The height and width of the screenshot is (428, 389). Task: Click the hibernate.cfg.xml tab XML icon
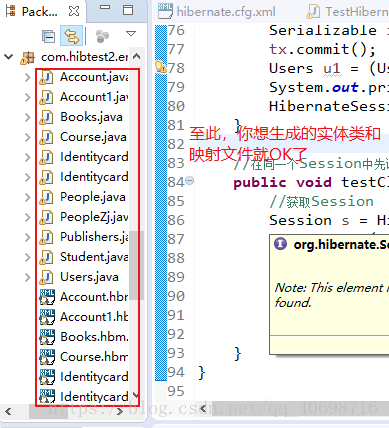(x=166, y=11)
